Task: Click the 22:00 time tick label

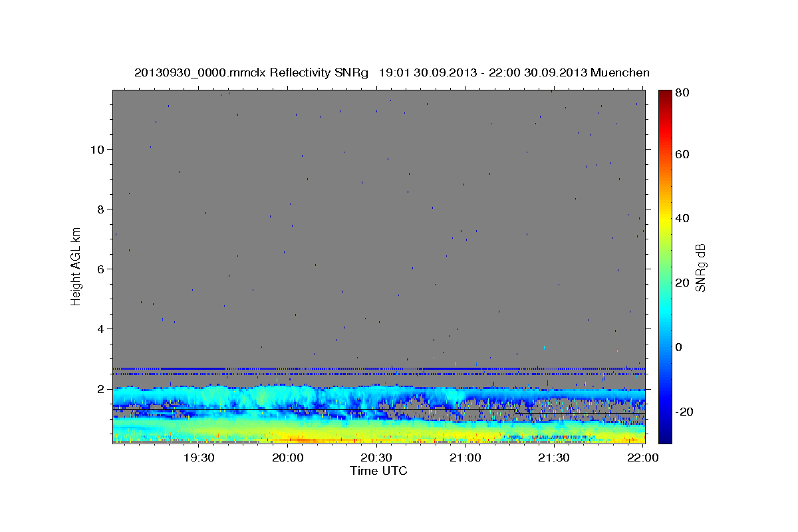Action: [x=642, y=458]
